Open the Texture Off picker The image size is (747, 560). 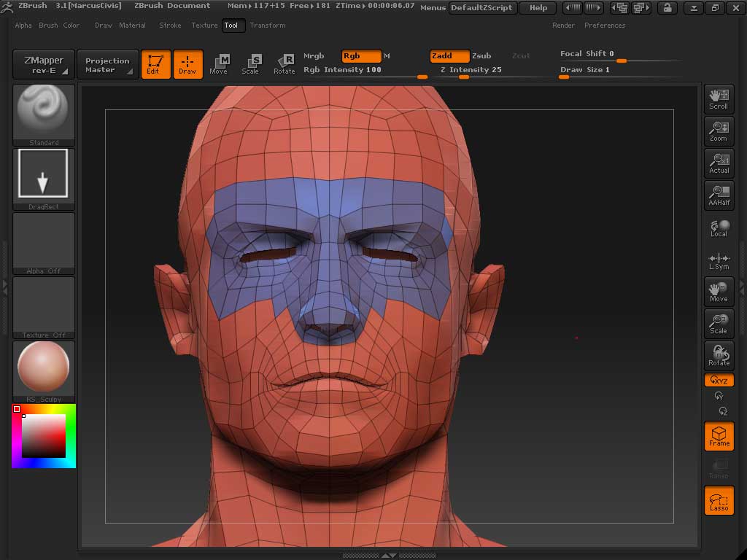click(43, 308)
